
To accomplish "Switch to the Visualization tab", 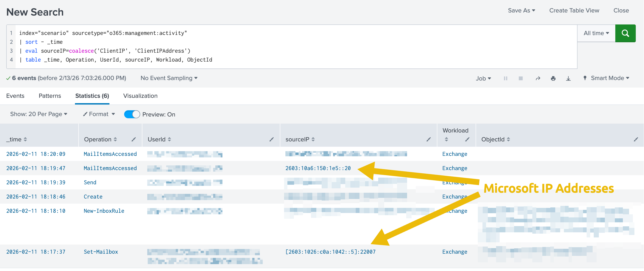I will click(x=140, y=96).
